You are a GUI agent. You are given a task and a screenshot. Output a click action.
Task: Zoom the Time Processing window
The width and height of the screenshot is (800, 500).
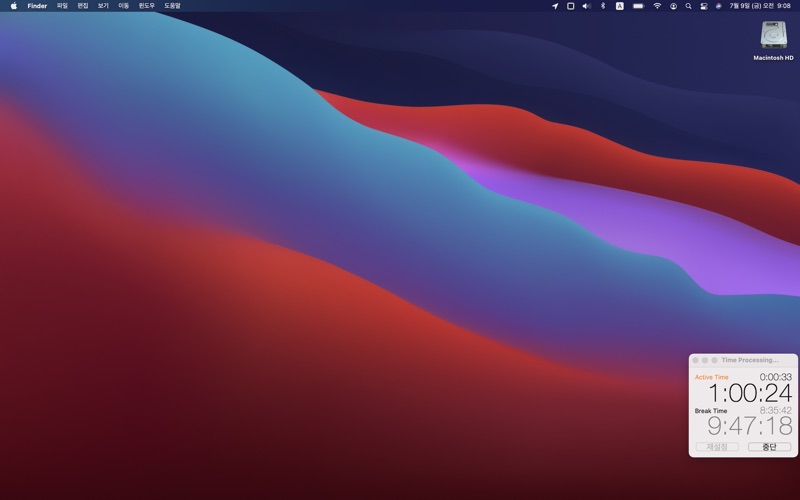tap(714, 360)
